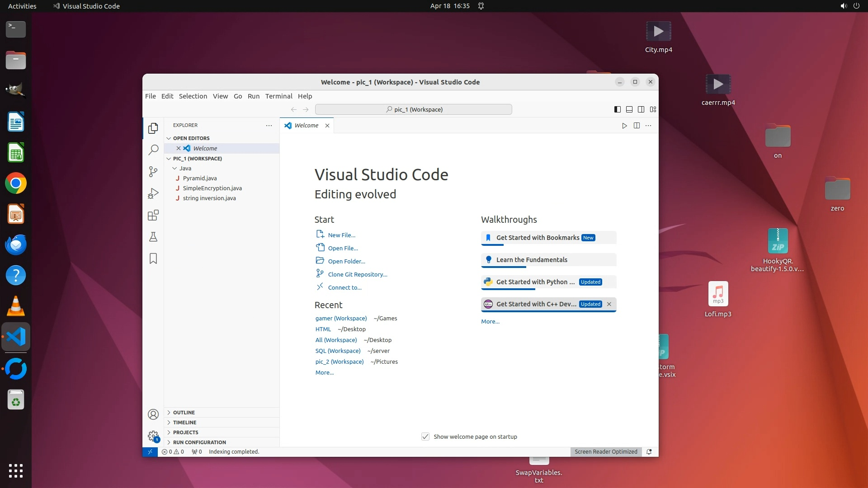
Task: Expand the TIMELINE section
Action: coord(184,422)
